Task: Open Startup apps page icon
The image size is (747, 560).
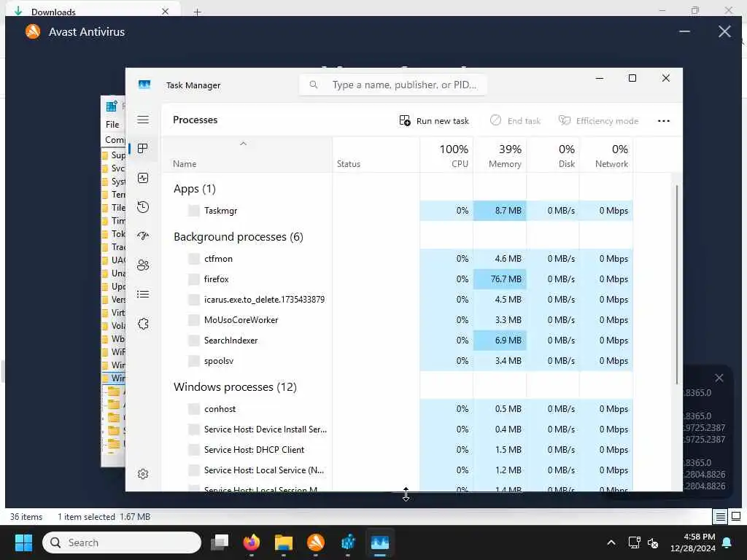Action: [143, 236]
